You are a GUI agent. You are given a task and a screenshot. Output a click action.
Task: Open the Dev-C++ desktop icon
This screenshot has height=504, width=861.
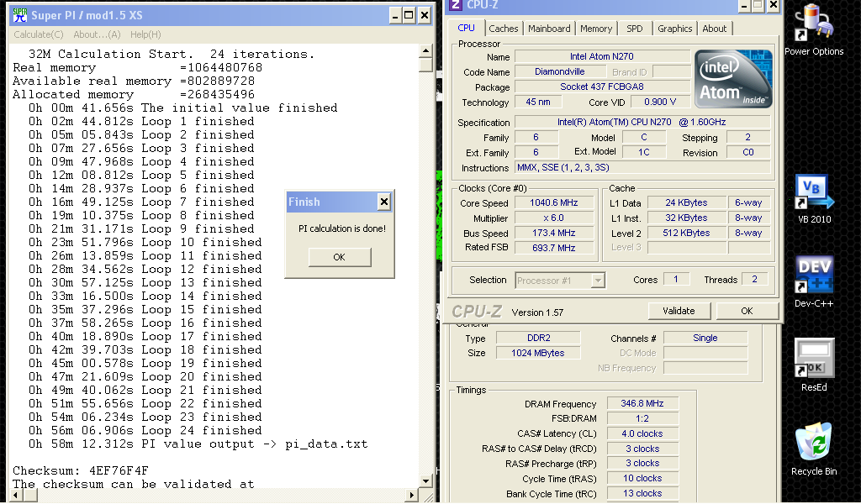tap(814, 282)
